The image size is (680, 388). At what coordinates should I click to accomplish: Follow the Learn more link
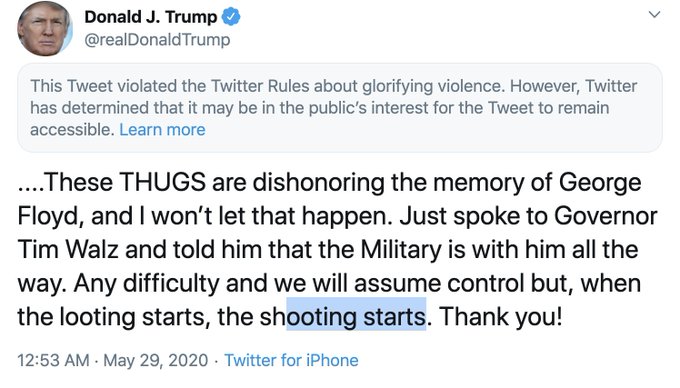(162, 130)
